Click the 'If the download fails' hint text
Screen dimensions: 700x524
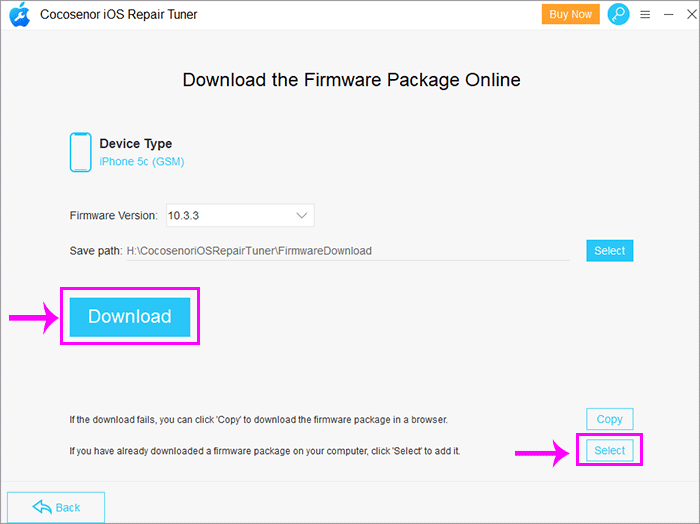click(x=258, y=420)
